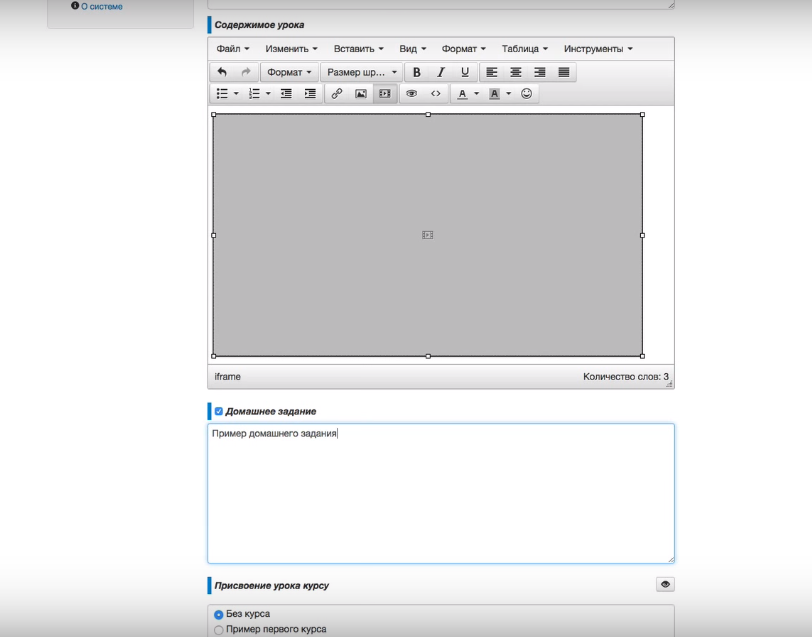Screen dimensions: 812x637
Task: Expand the bullet list style arrow
Action: tap(236, 93)
